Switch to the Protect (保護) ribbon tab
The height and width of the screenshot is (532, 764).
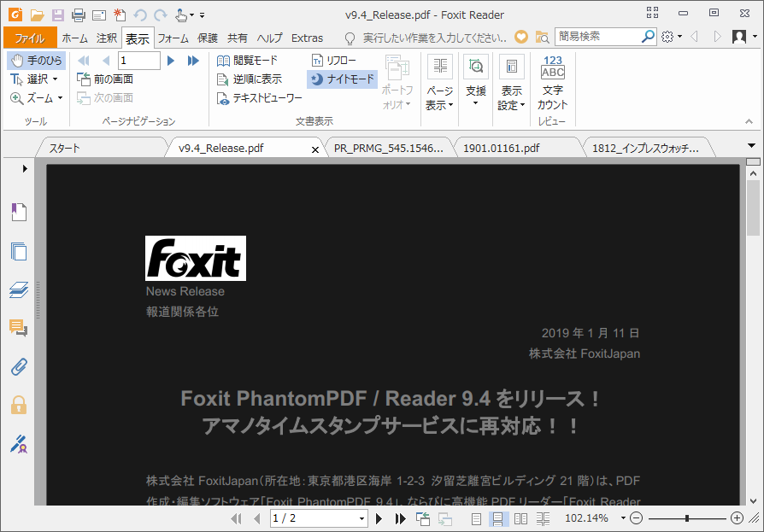(x=208, y=38)
